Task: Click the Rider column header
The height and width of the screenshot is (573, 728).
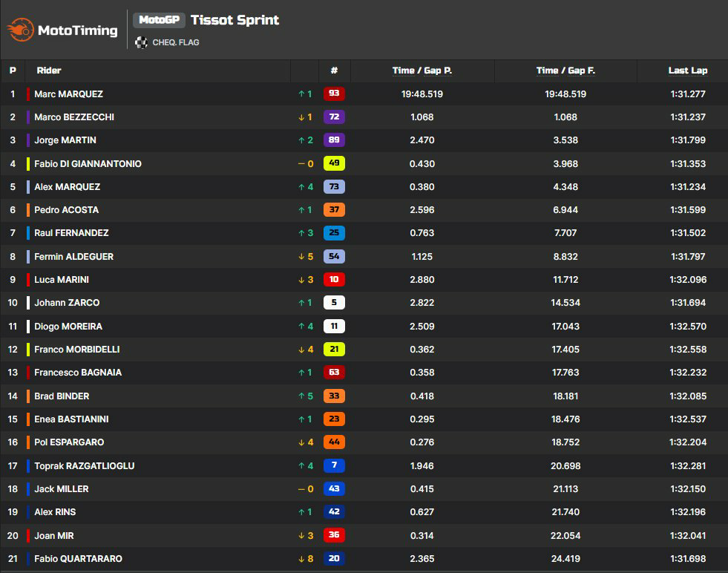Action: [x=49, y=71]
